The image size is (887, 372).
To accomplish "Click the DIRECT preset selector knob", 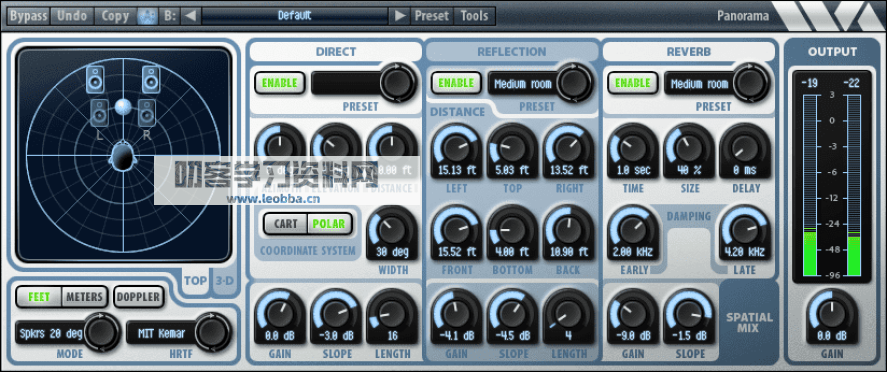I will click(x=398, y=83).
